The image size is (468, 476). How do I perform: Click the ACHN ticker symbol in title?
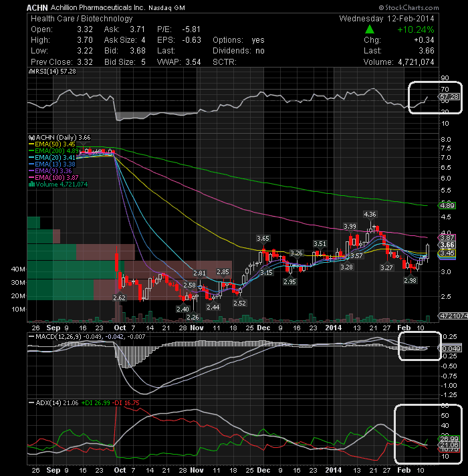(37, 7)
